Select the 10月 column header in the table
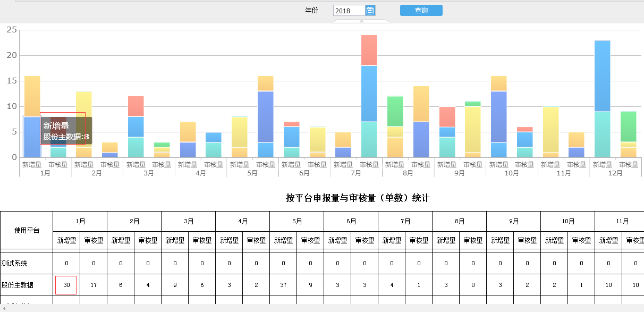The image size is (644, 312). click(x=567, y=221)
